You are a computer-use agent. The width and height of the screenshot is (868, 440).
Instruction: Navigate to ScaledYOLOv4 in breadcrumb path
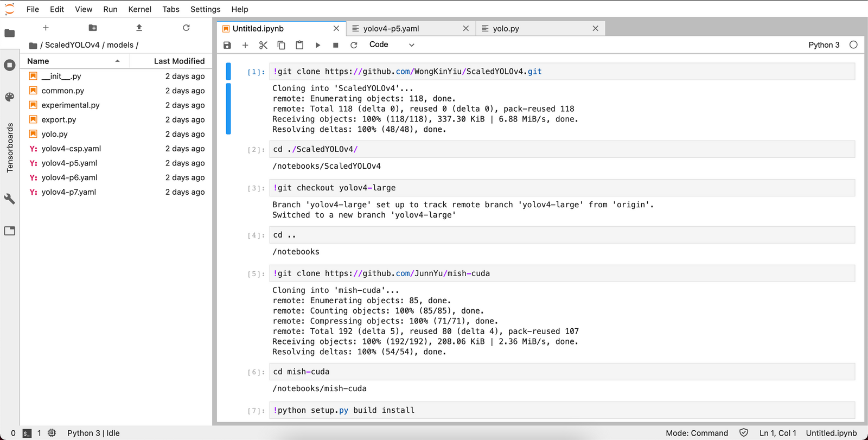click(72, 45)
